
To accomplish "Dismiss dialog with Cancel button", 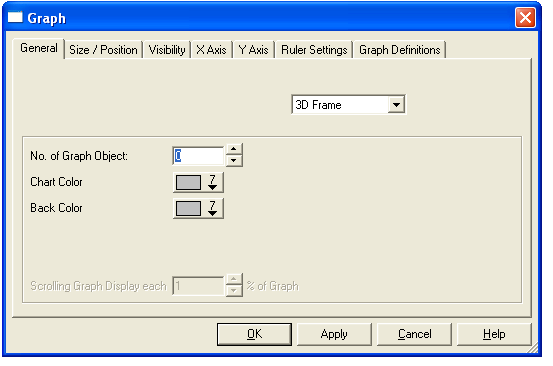I will click(414, 334).
